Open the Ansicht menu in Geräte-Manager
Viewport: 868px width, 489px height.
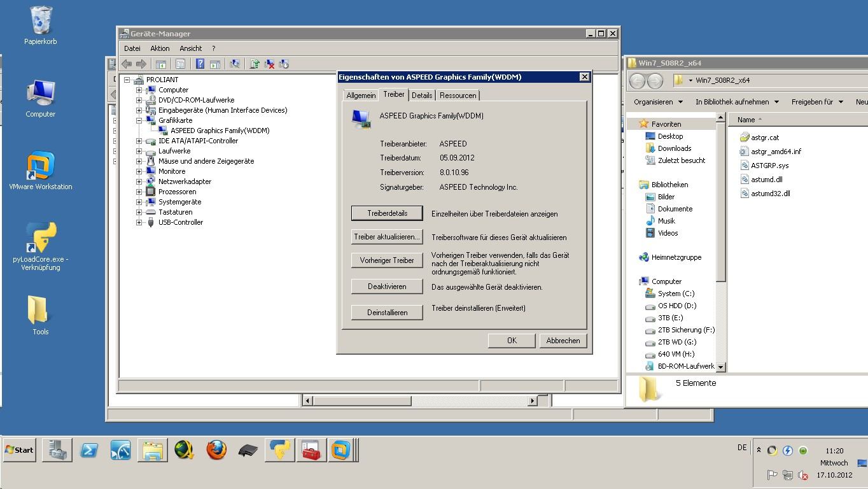[191, 48]
